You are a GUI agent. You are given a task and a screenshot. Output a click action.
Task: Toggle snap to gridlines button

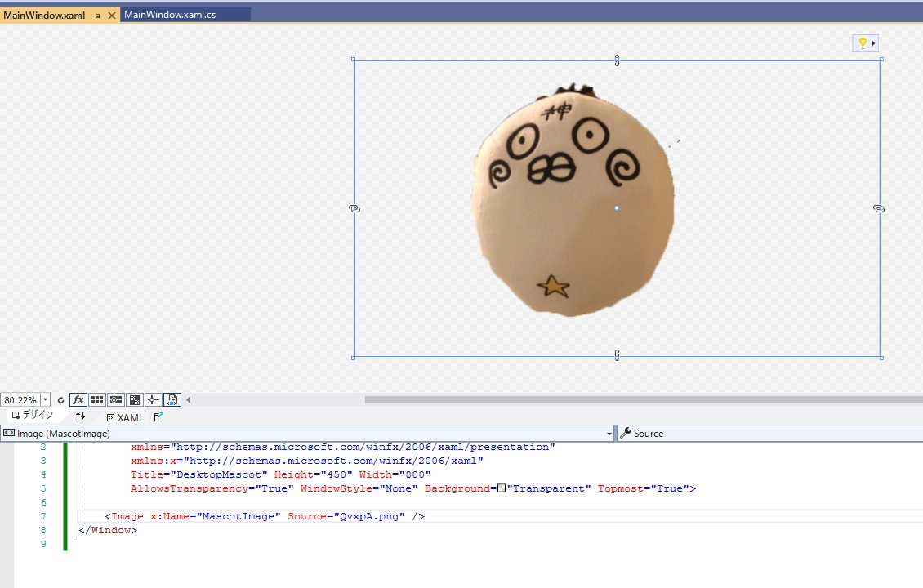(116, 400)
